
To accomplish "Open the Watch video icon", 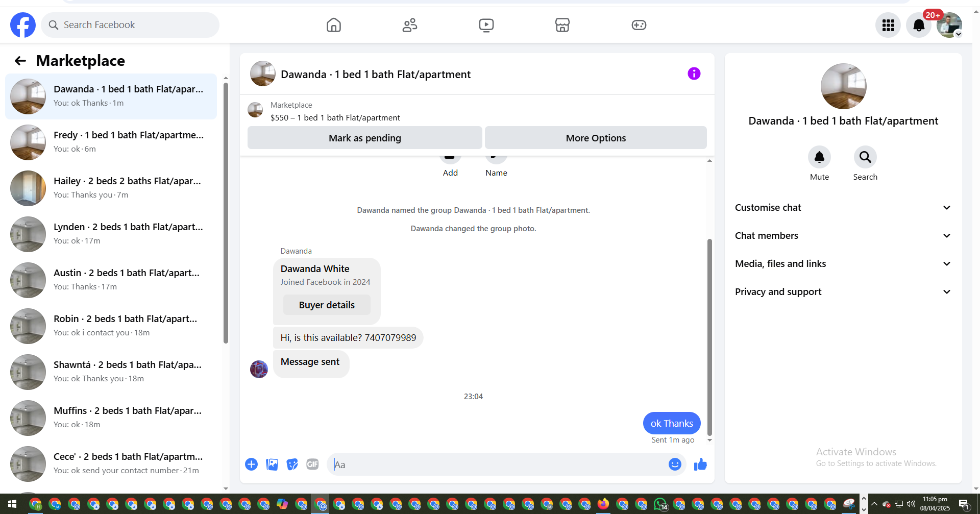I will (x=486, y=25).
